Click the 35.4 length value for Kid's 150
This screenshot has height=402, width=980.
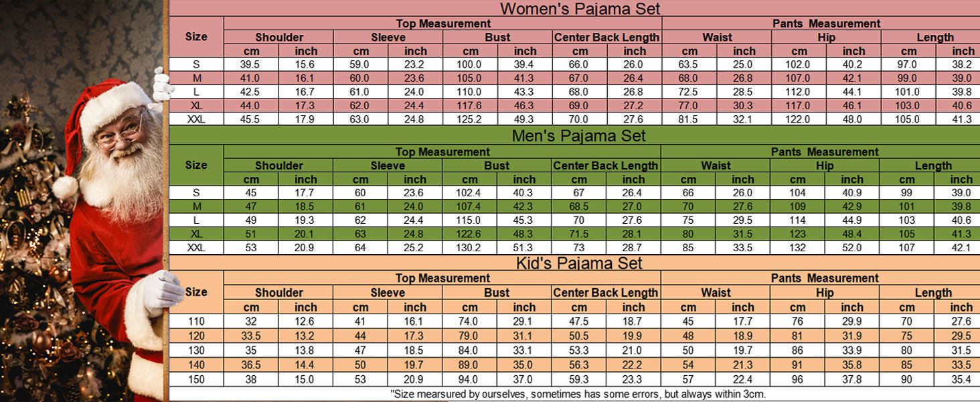point(962,381)
